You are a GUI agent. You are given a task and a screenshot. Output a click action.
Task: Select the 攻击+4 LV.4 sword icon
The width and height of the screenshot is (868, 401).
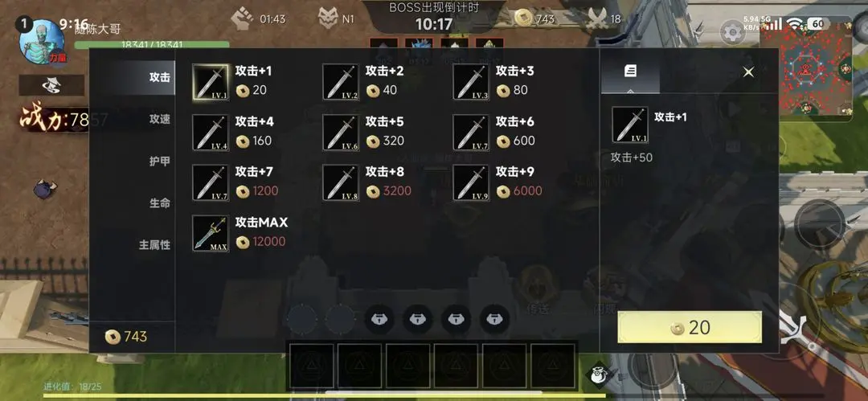click(x=211, y=133)
